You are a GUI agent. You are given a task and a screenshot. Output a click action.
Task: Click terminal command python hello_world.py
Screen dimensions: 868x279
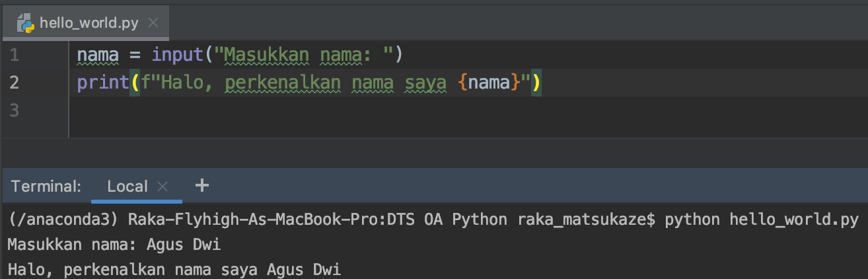click(x=762, y=219)
